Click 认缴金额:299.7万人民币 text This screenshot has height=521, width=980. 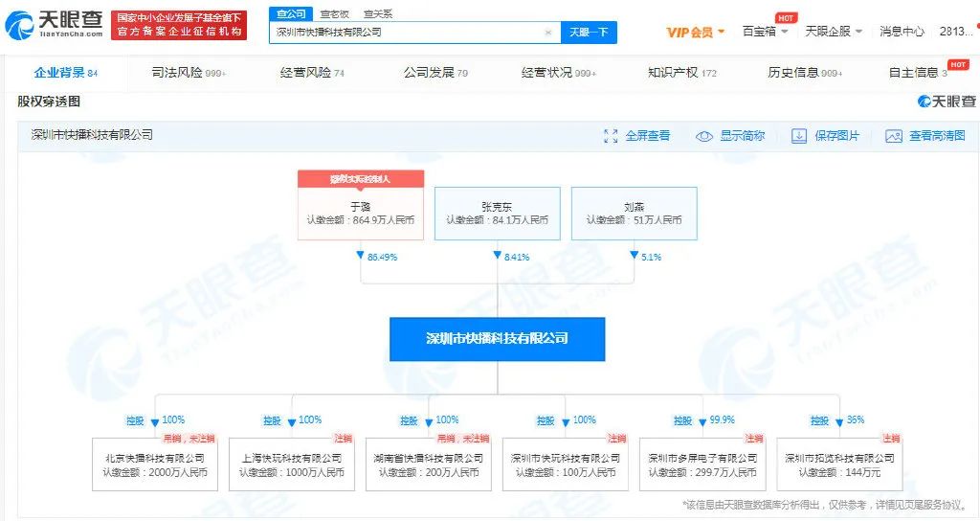click(x=702, y=472)
